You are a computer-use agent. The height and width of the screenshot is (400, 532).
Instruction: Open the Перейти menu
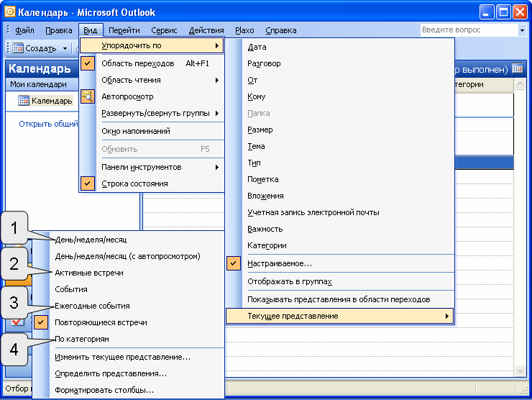coord(124,30)
